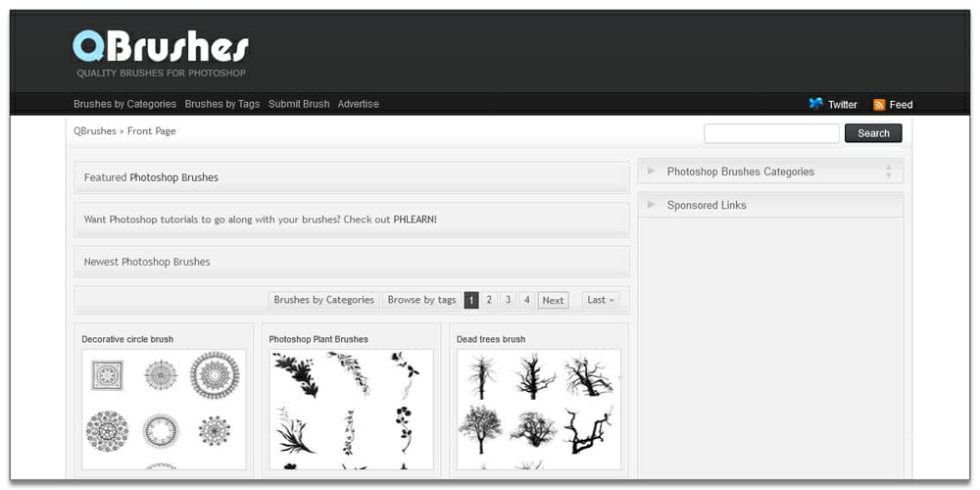Open Submit Brush in navigation bar
Screen dimensions: 980x490
pos(299,104)
